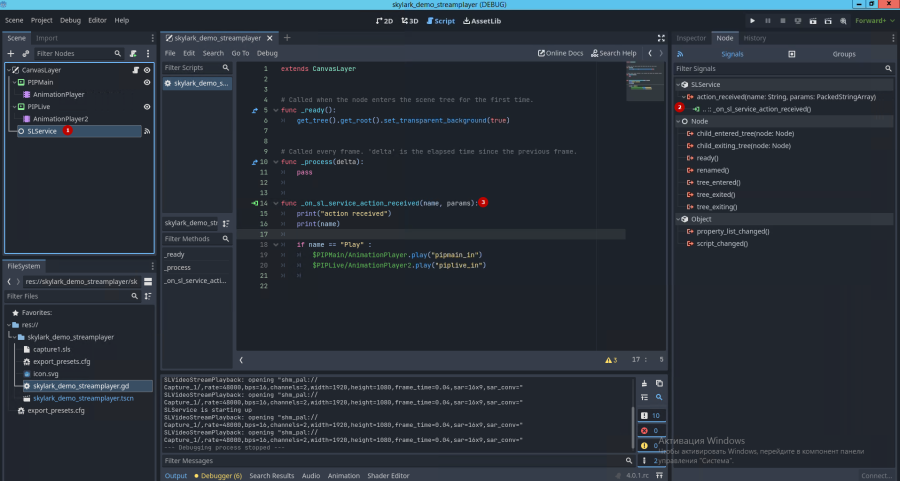
Task: Collapse the PIPLive node children
Action: click(x=14, y=107)
